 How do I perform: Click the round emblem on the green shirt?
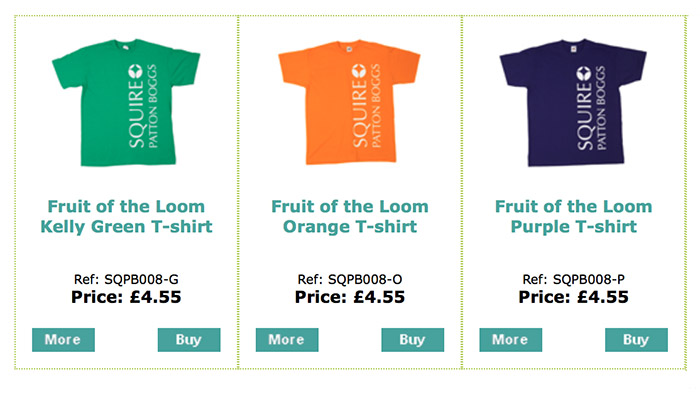[135, 71]
